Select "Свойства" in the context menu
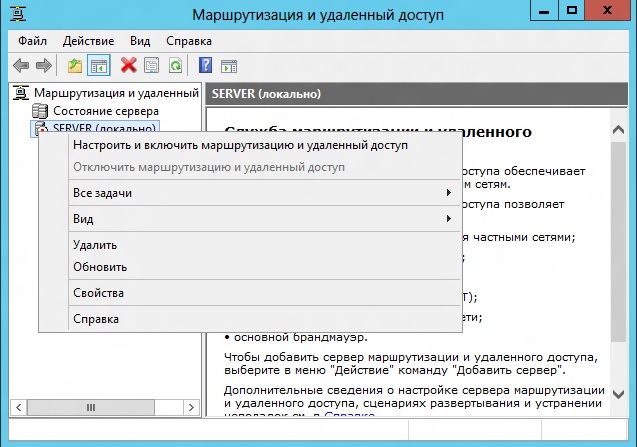 [98, 293]
